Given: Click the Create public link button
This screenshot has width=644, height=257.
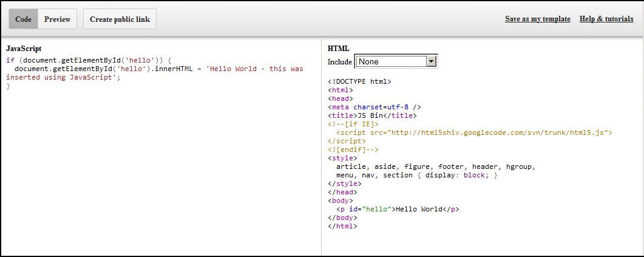Looking at the screenshot, I should [120, 19].
